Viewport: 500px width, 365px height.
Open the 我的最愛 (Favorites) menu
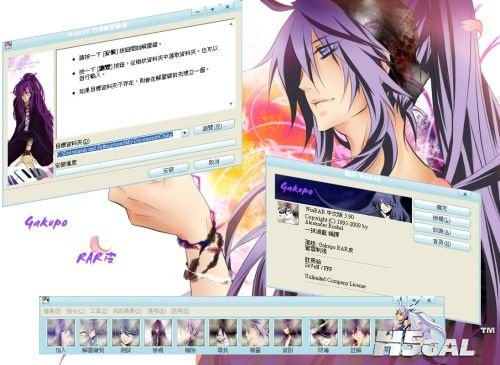click(x=127, y=311)
